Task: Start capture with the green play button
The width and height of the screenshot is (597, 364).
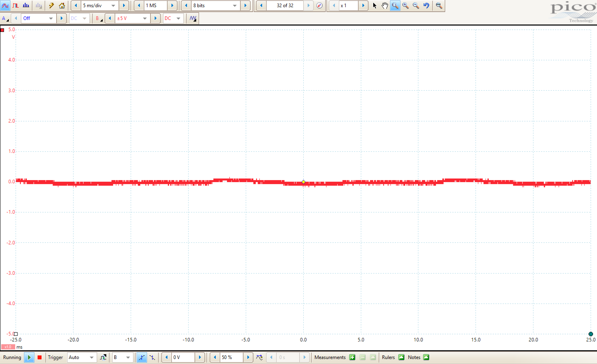Action: click(x=29, y=357)
